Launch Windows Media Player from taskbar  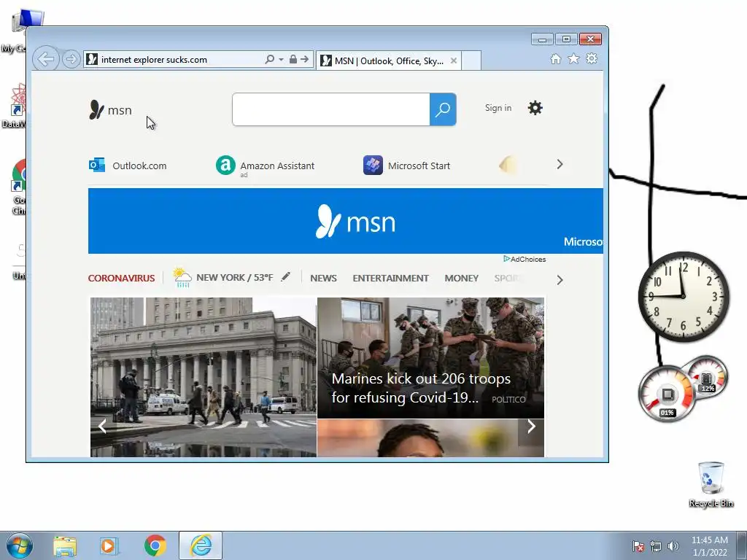tap(109, 545)
